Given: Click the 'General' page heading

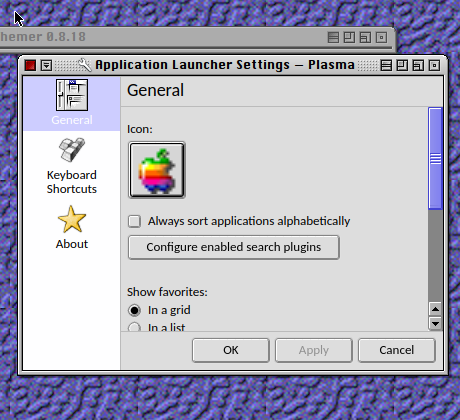Looking at the screenshot, I should coord(155,90).
